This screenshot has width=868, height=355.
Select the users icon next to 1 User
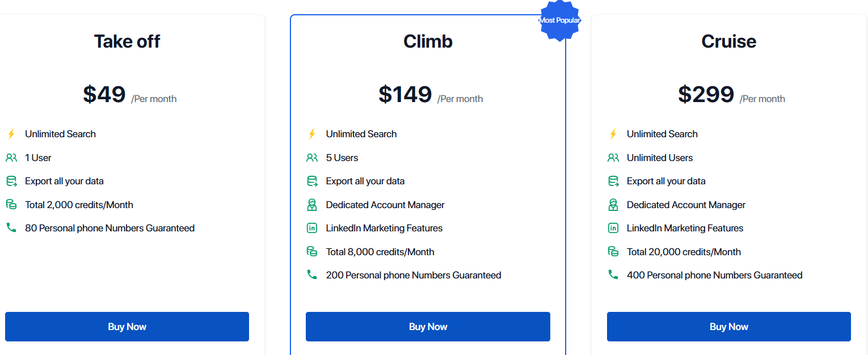click(x=11, y=158)
